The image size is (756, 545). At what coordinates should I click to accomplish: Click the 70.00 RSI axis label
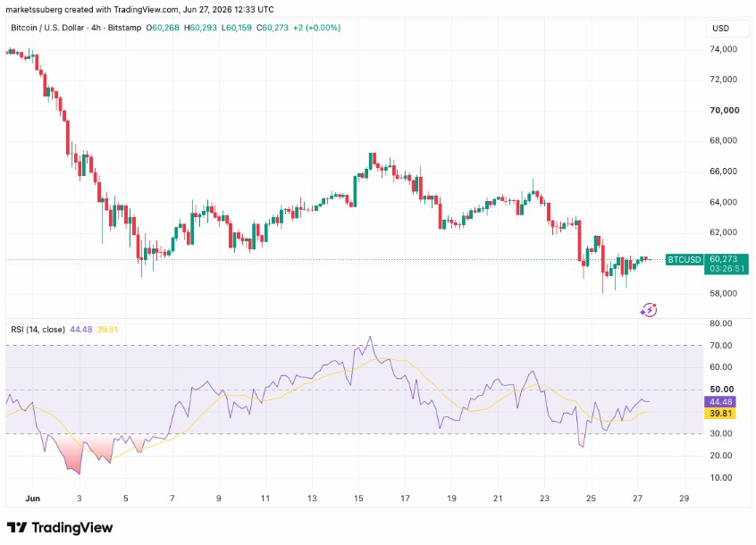pos(721,346)
